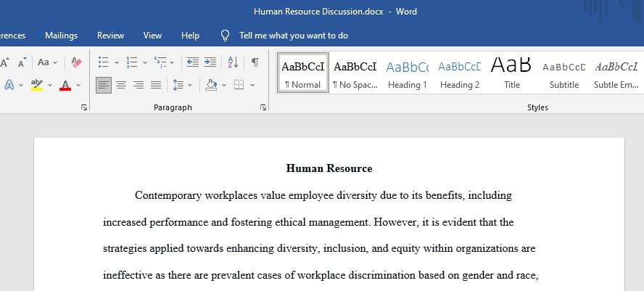Image resolution: width=644 pixels, height=291 pixels.
Task: Apply shading with the paint bucket
Action: tap(211, 85)
